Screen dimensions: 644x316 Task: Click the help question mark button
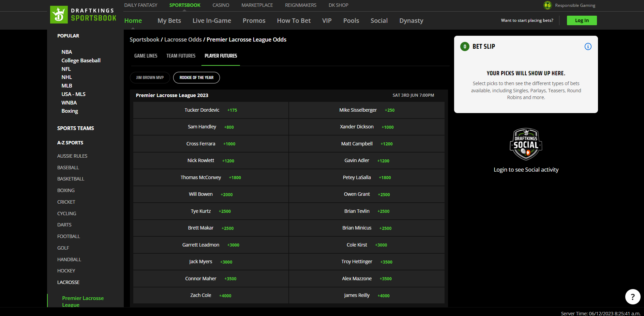pos(632,297)
